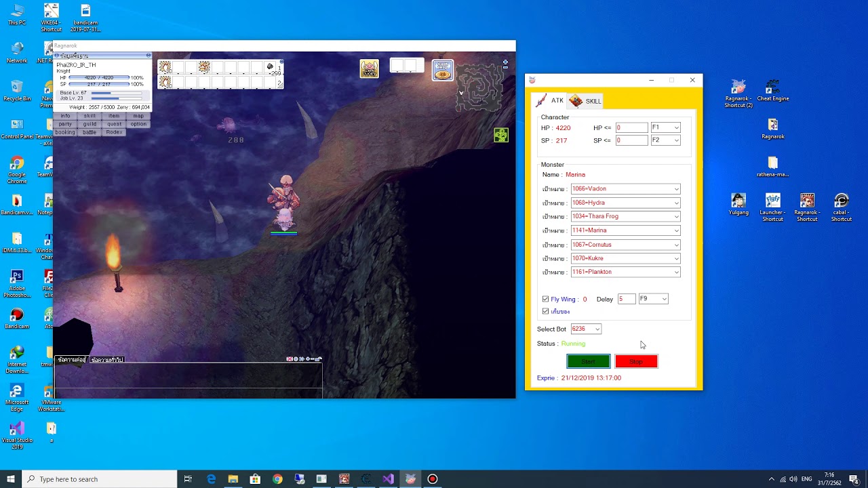Expand the 1070=Kukre target dropdown
The width and height of the screenshot is (868, 488).
(x=625, y=258)
